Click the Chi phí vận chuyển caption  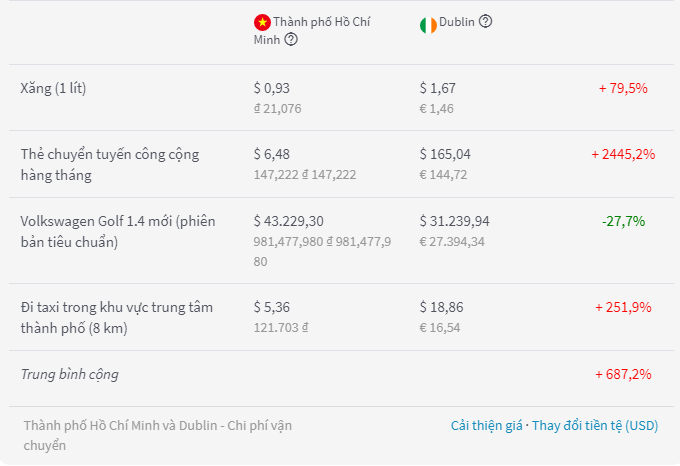tap(158, 435)
